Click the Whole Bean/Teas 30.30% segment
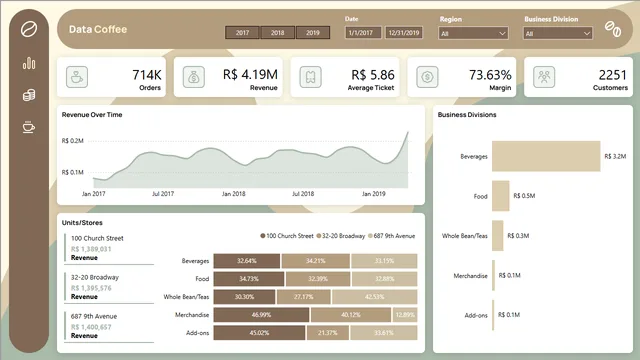The height and width of the screenshot is (360, 640). click(244, 297)
